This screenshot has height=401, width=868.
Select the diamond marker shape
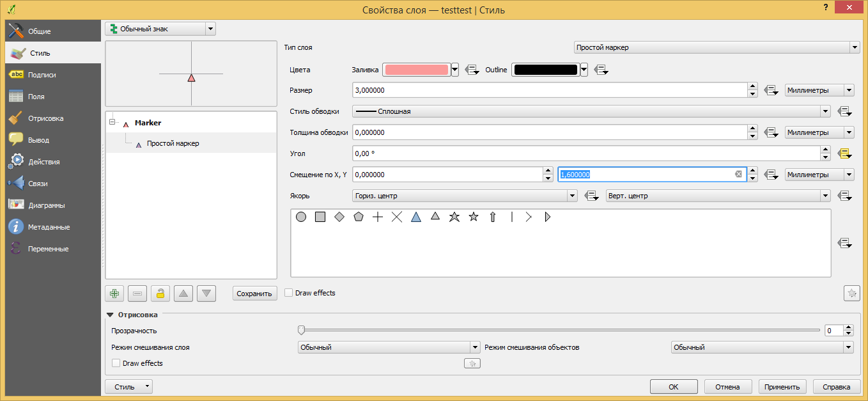click(x=339, y=217)
